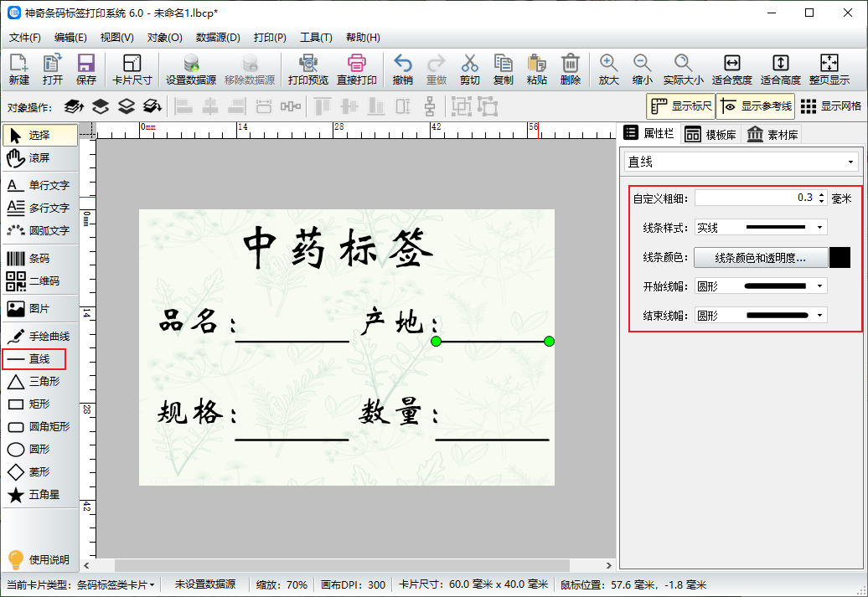Image resolution: width=868 pixels, height=597 pixels.
Task: Click the black line color swatch
Action: (840, 258)
